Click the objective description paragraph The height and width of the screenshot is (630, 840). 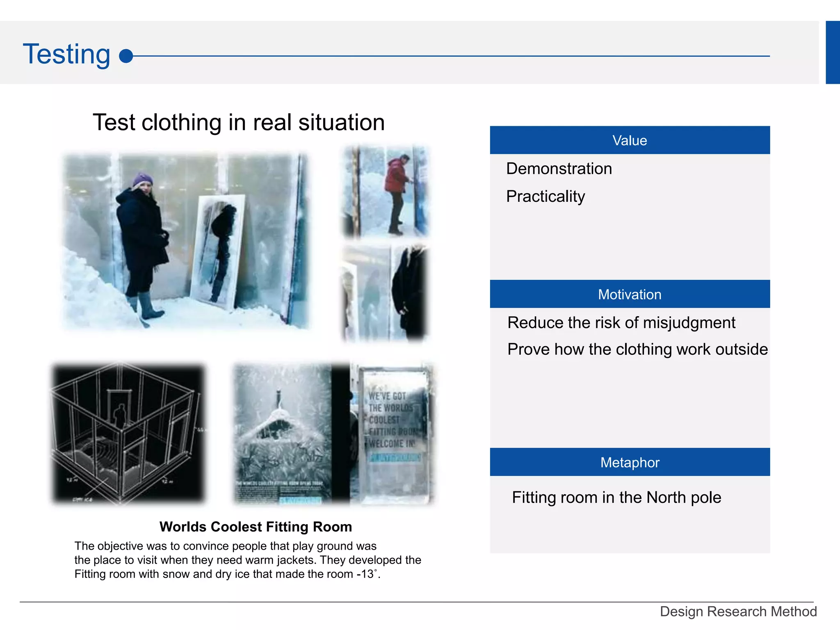[x=247, y=560]
